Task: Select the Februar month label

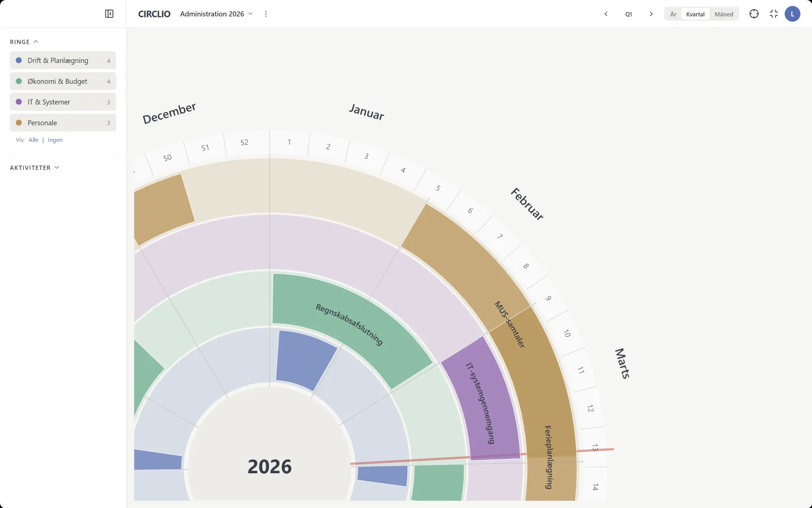Action: click(x=527, y=204)
